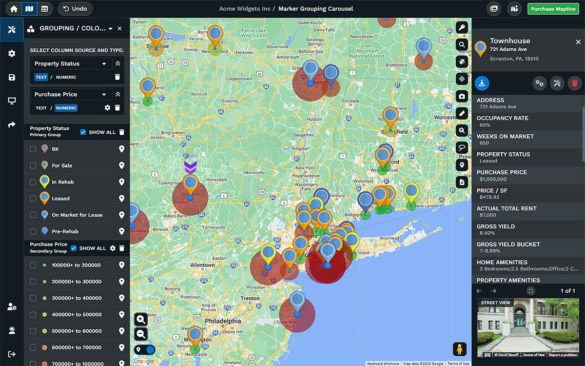Viewport: 585px width, 366px height.
Task: Open the Street View pegman icon
Action: click(x=460, y=349)
